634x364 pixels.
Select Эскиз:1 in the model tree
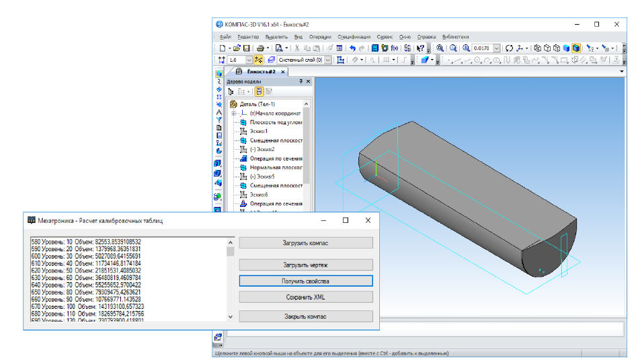point(258,132)
